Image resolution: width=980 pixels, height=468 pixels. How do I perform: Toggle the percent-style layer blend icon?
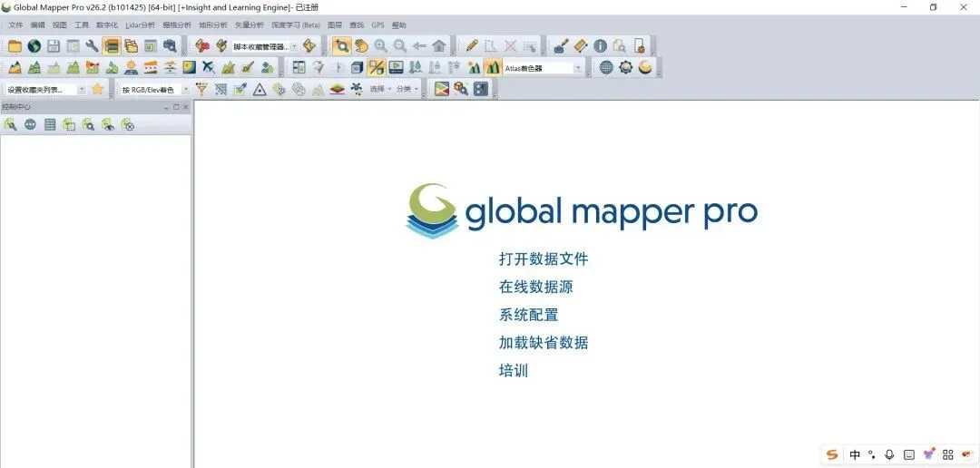tap(377, 67)
